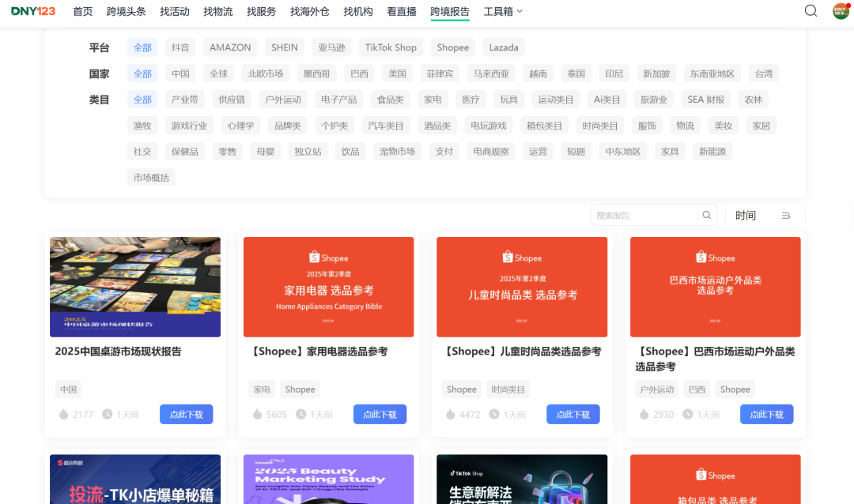Viewport: 854px width, 504px height.
Task: Open the DNY123 logo on the top left
Action: pyautogui.click(x=33, y=11)
